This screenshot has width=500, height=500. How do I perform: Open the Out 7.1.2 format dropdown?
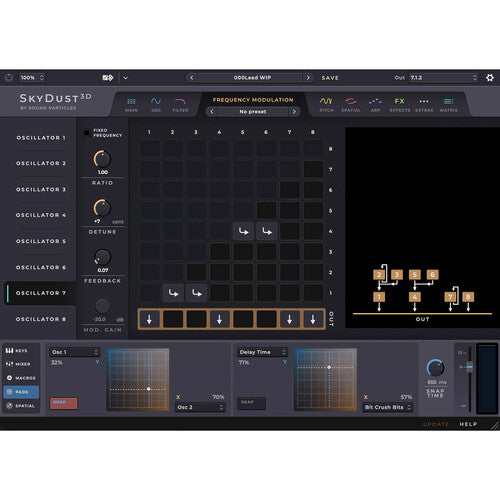click(443, 78)
